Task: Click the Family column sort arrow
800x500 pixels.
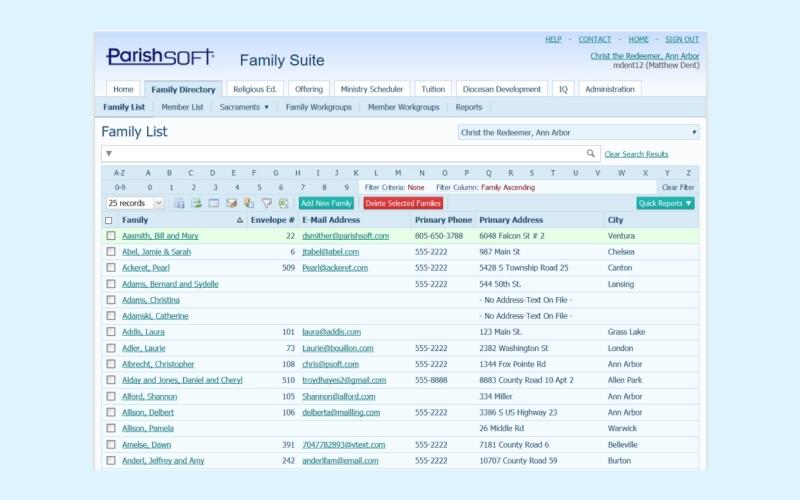Action: [x=239, y=220]
